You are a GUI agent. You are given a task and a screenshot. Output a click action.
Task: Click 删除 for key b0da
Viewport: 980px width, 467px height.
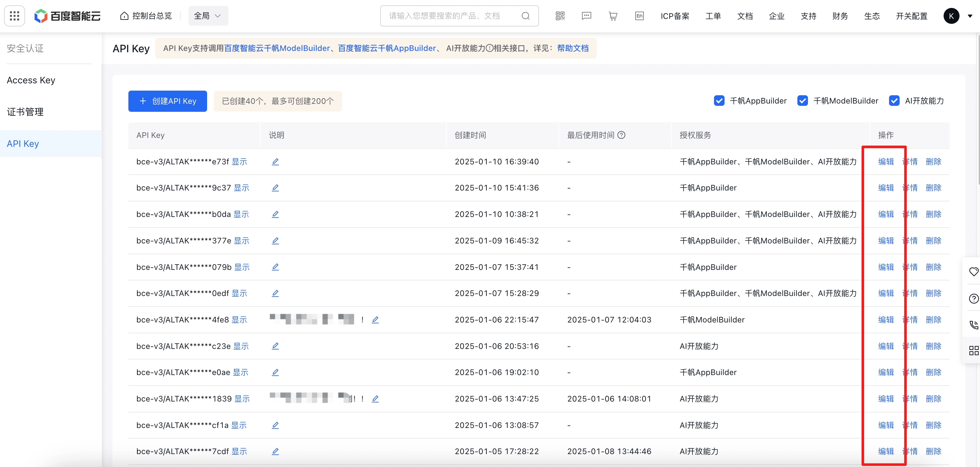[933, 215]
